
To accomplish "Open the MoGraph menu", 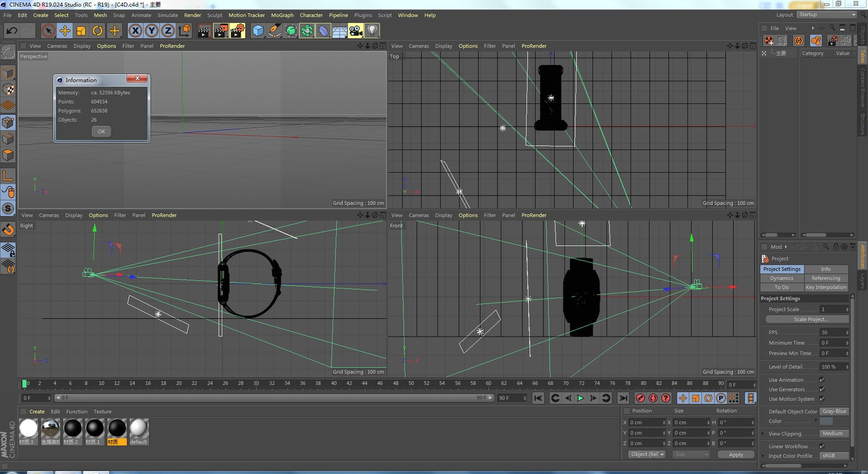I will tap(282, 15).
